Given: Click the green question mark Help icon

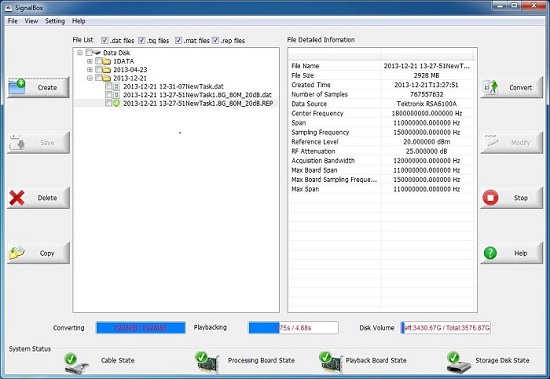Looking at the screenshot, I should (490, 253).
